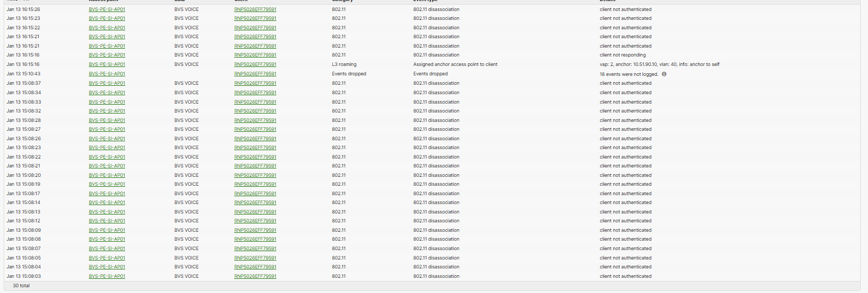Open access point link in the 15:08:28 row

(107, 120)
